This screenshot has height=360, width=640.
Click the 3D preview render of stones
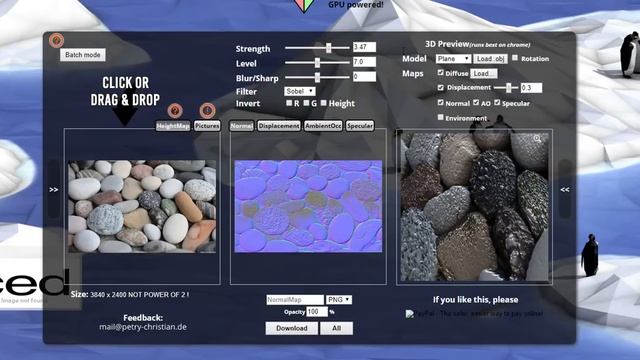coord(474,207)
